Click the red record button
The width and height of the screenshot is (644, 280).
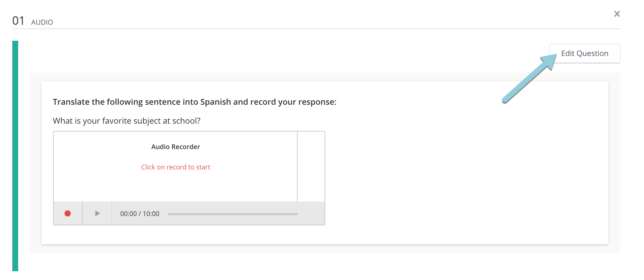pos(68,213)
